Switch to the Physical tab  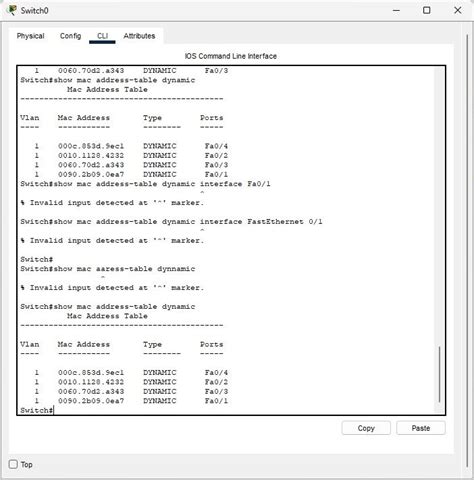pos(30,36)
